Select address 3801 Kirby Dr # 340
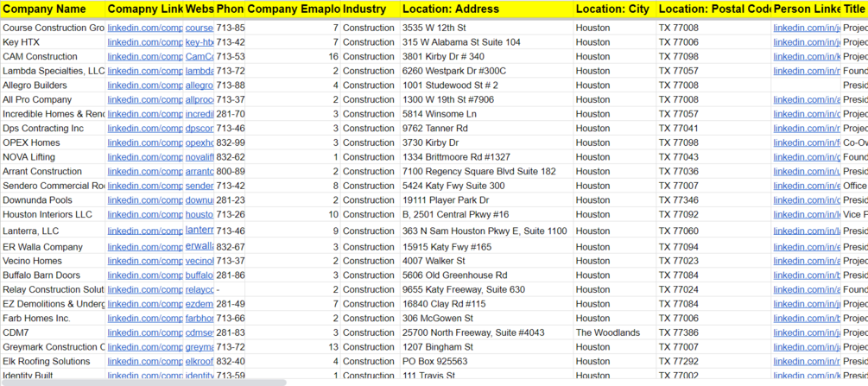Screen dimensions: 868x386 click(x=486, y=56)
